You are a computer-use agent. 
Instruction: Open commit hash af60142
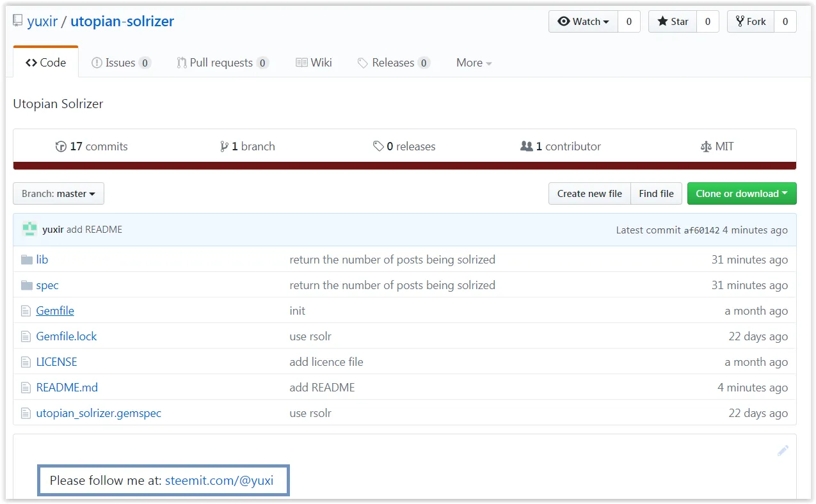pos(701,230)
